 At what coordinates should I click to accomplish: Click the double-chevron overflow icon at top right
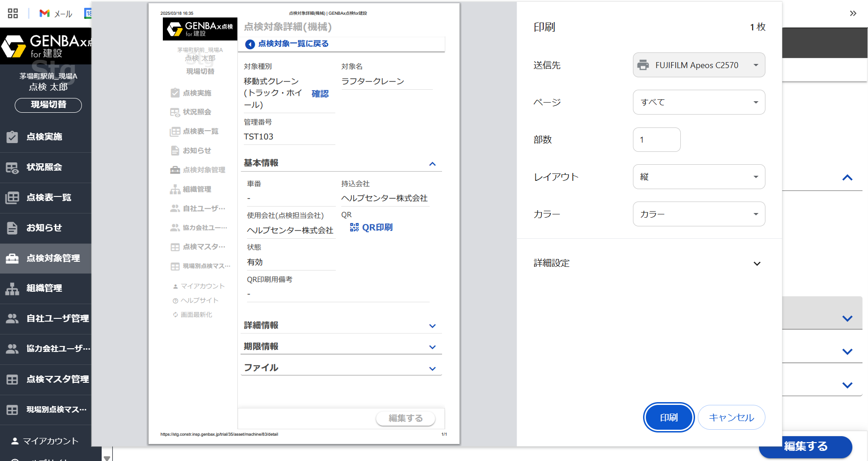click(853, 13)
